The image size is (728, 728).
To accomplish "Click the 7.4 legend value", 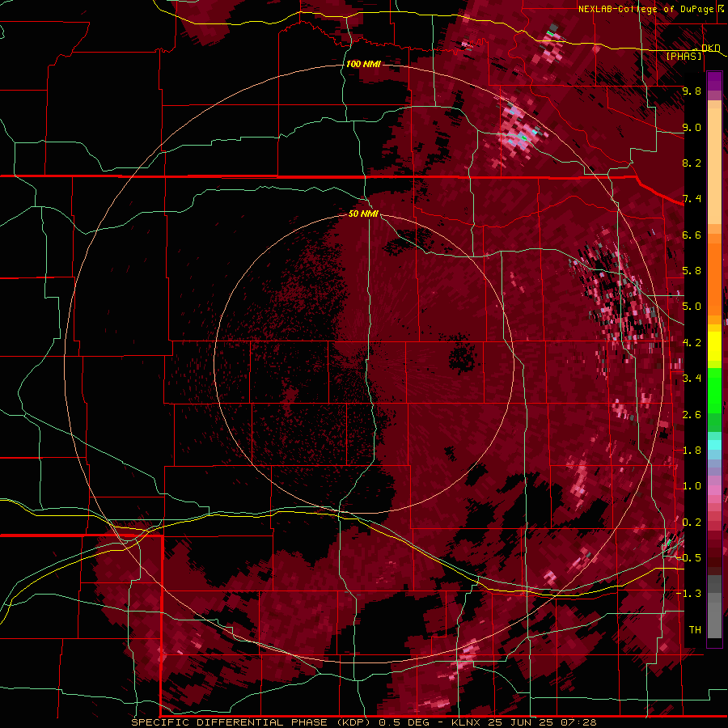I will (692, 199).
